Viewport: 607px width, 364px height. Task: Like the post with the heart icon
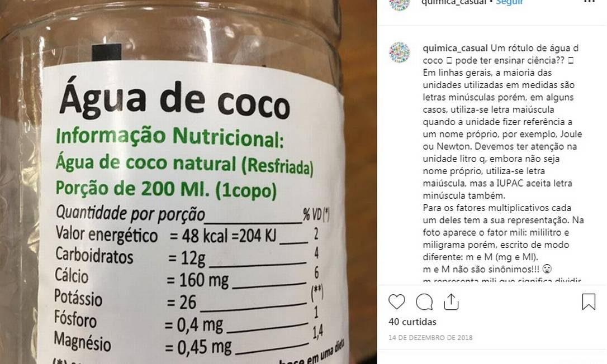pos(396,301)
